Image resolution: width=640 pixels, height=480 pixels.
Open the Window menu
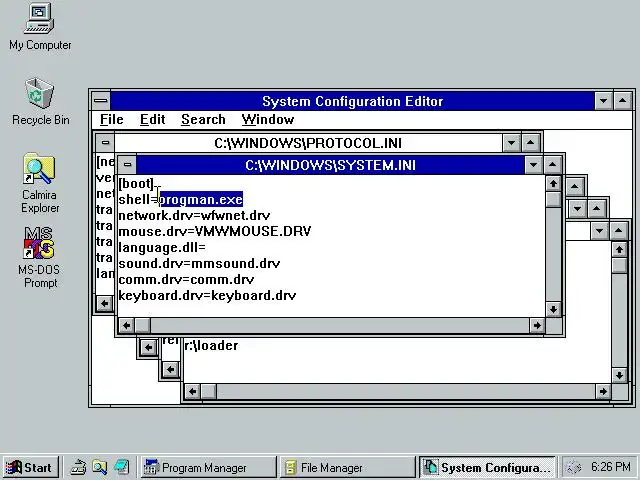point(268,120)
